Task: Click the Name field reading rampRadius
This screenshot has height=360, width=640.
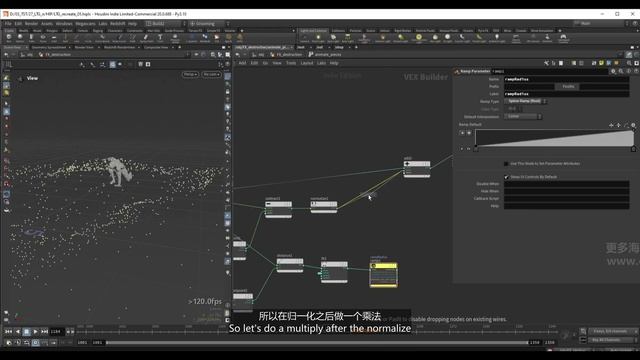Action: 566,79
